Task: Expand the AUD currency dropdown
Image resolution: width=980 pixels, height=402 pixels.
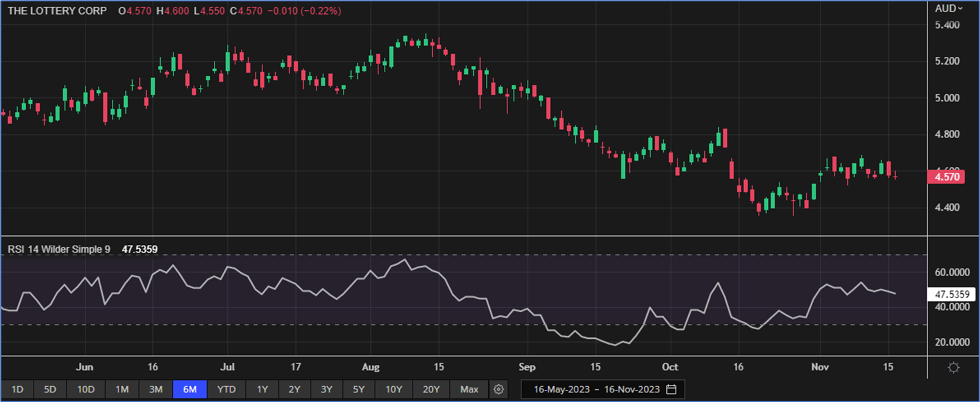Action: pyautogui.click(x=948, y=9)
